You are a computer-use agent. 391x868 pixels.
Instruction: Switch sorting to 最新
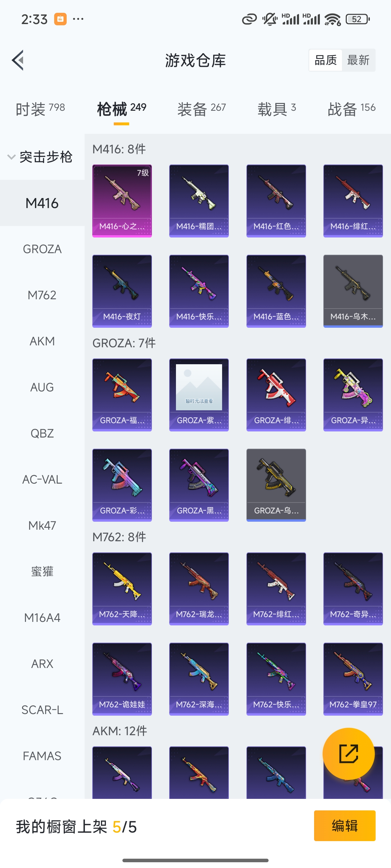(358, 60)
